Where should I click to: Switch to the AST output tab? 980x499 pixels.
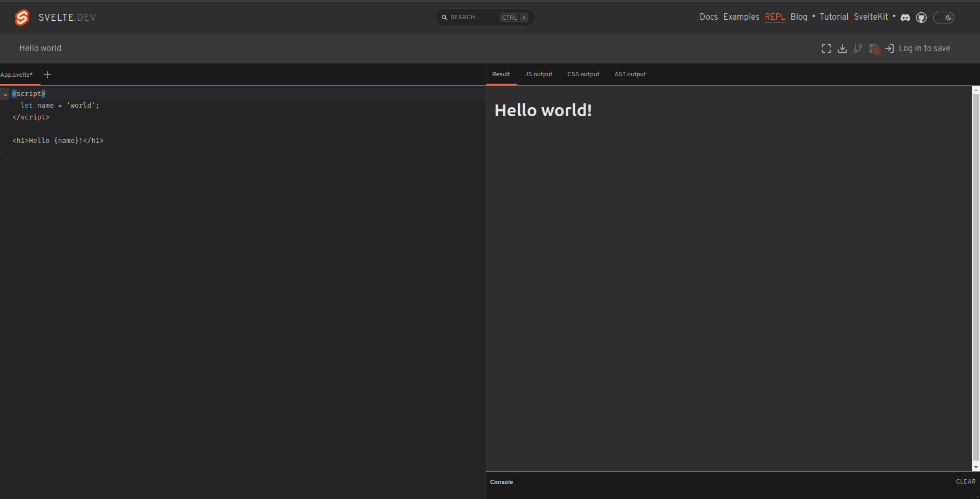[630, 74]
